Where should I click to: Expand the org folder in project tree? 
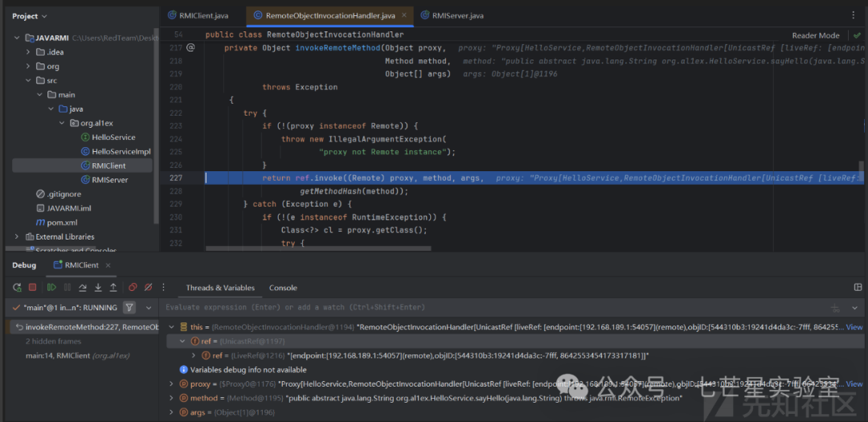[x=28, y=66]
